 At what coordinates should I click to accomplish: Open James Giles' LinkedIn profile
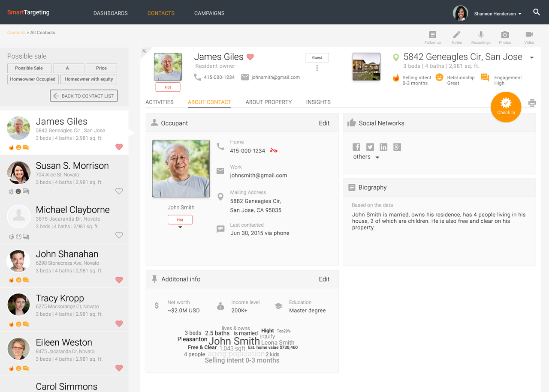(x=383, y=147)
